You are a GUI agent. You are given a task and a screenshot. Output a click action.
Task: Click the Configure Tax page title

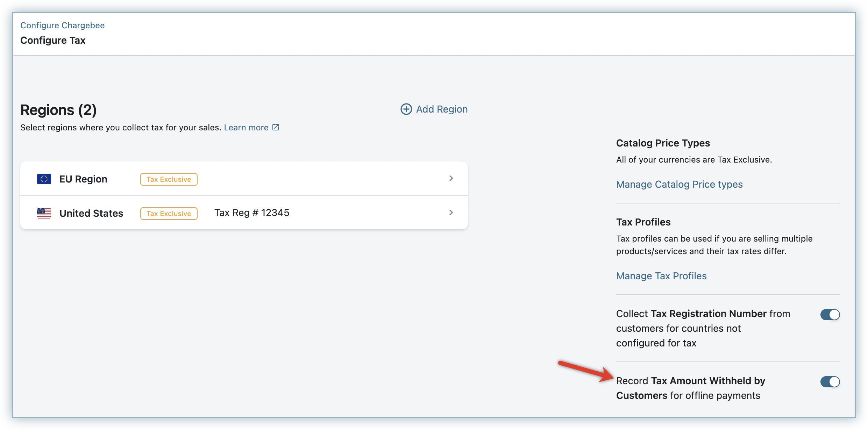(x=53, y=41)
